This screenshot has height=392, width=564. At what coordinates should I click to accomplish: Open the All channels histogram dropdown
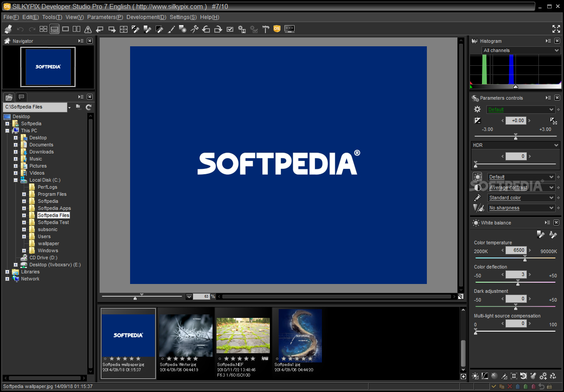tap(521, 50)
